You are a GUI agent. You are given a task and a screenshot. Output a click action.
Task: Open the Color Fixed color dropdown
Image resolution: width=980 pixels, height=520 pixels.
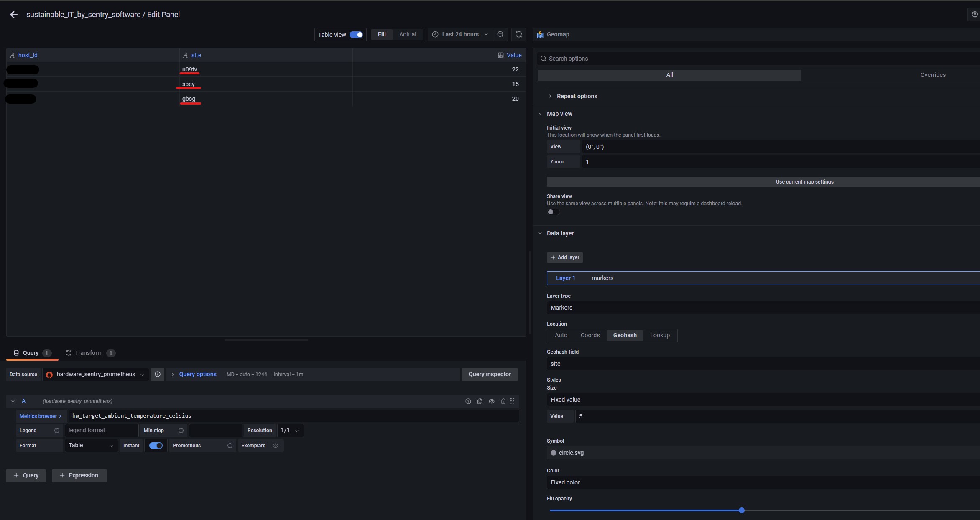point(763,482)
